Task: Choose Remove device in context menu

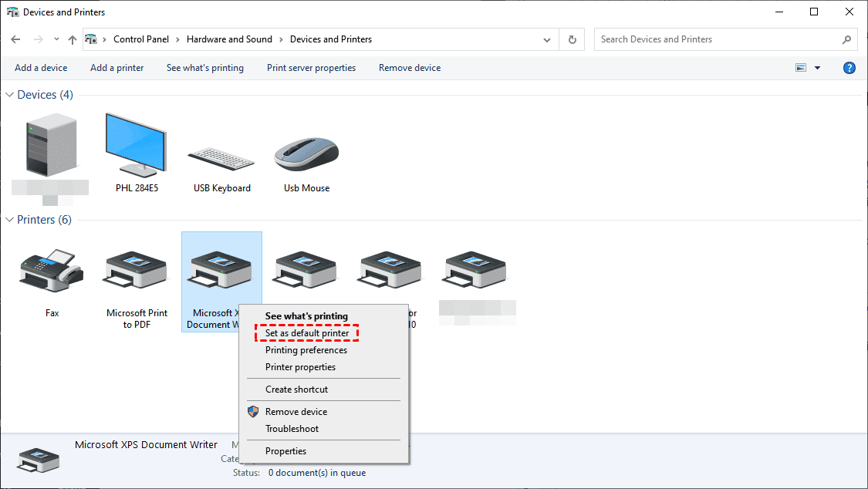Action: (x=296, y=412)
